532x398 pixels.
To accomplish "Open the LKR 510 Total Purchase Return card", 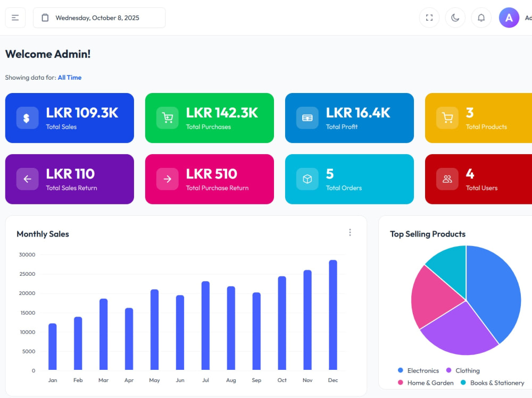I will point(209,179).
